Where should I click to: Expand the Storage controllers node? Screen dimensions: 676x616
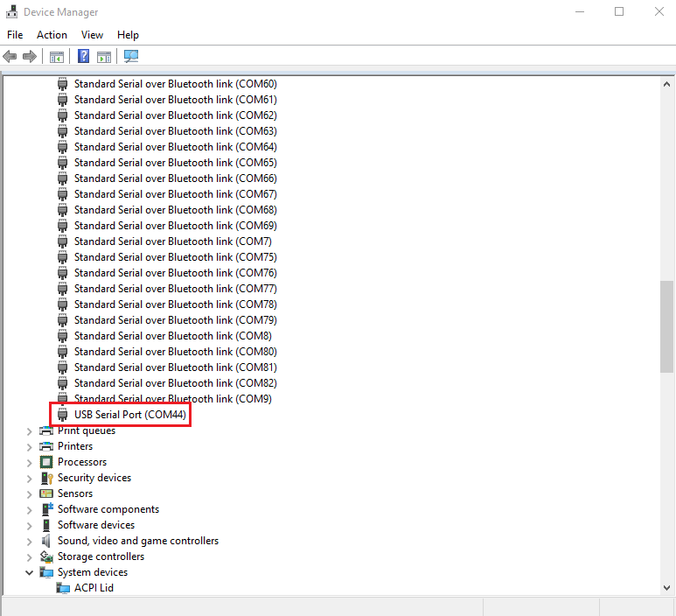tap(30, 556)
